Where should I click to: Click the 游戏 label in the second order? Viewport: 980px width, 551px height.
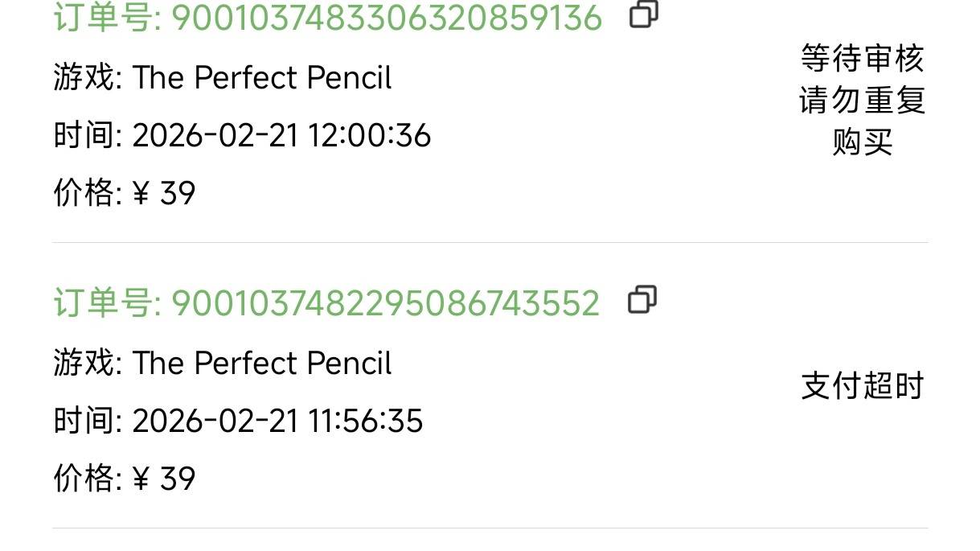pyautogui.click(x=85, y=364)
